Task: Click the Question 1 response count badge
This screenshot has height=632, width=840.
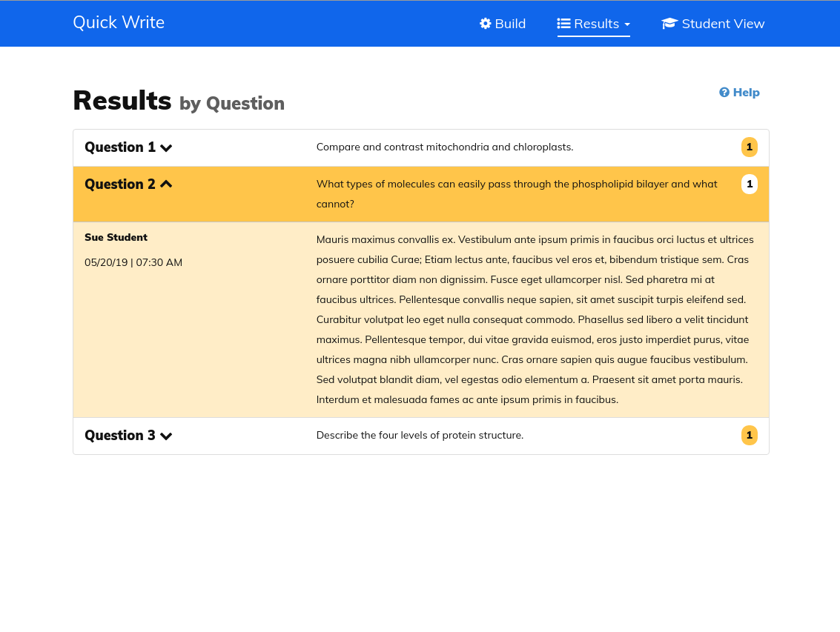Action: [749, 147]
